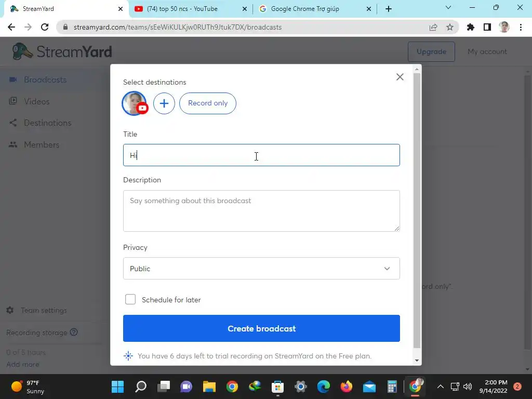Image resolution: width=532 pixels, height=399 pixels.
Task: Open the clock and date panel
Action: (x=494, y=387)
